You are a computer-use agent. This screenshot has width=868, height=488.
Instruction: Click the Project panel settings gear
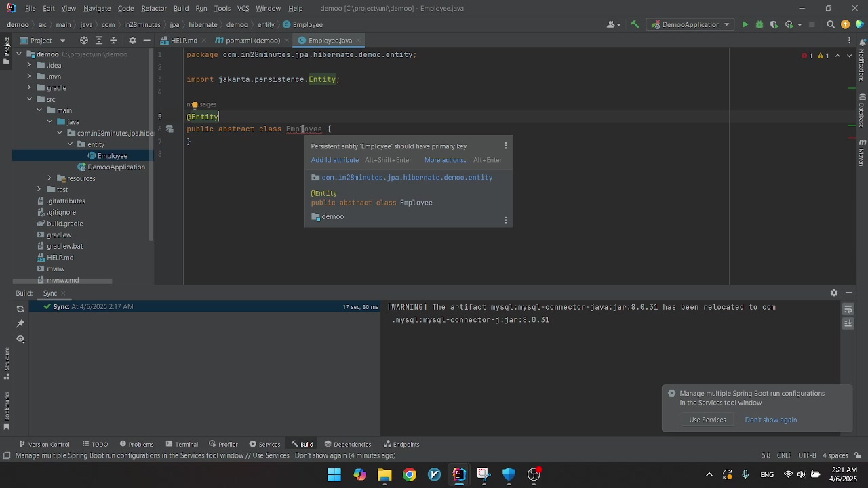click(132, 41)
